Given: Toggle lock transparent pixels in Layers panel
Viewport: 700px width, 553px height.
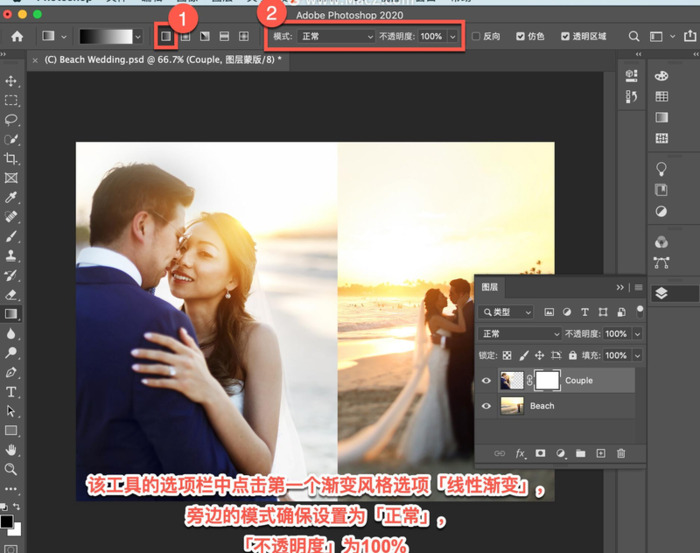Looking at the screenshot, I should coord(507,355).
